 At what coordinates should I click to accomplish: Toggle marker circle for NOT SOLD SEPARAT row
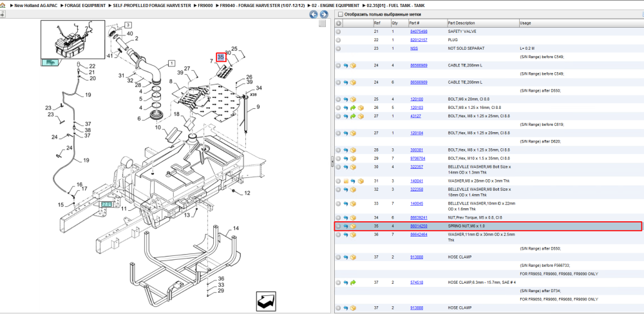click(x=339, y=48)
